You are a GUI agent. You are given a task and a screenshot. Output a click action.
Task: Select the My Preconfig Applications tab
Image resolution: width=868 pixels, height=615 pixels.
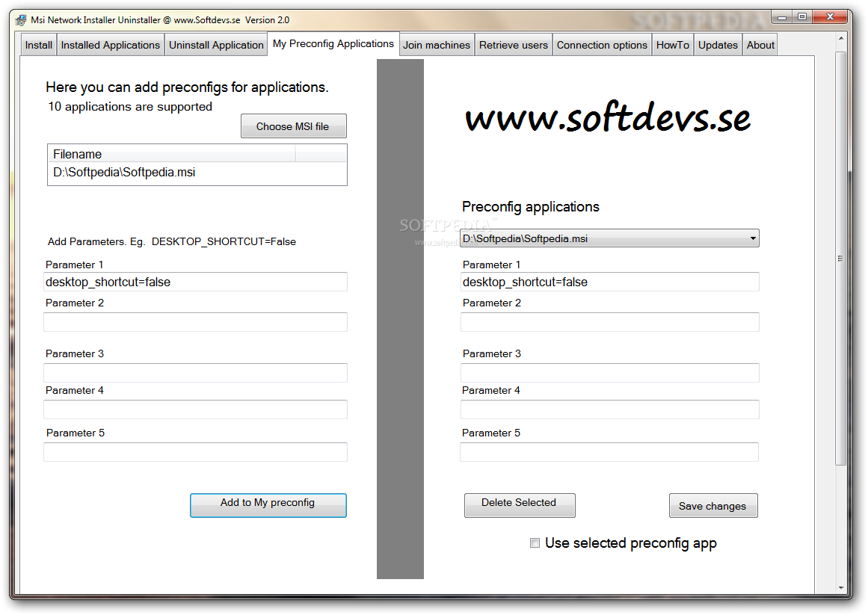(x=333, y=43)
